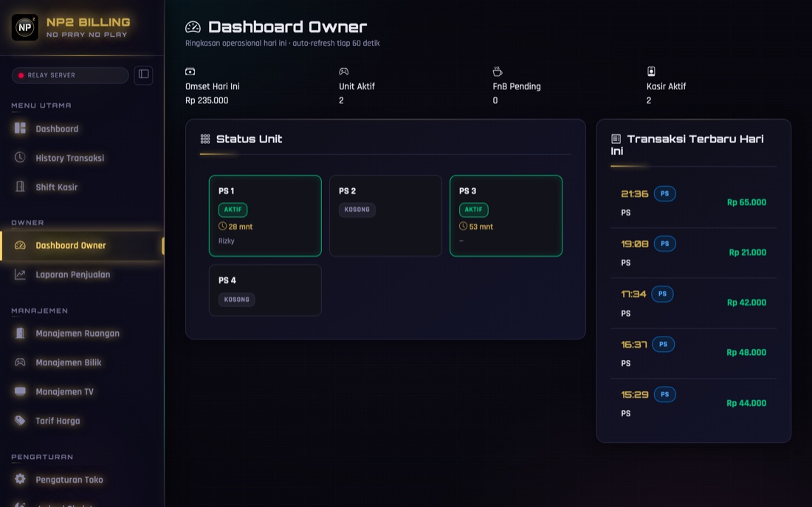Click the Unit Aktif gamepad icon

click(344, 72)
